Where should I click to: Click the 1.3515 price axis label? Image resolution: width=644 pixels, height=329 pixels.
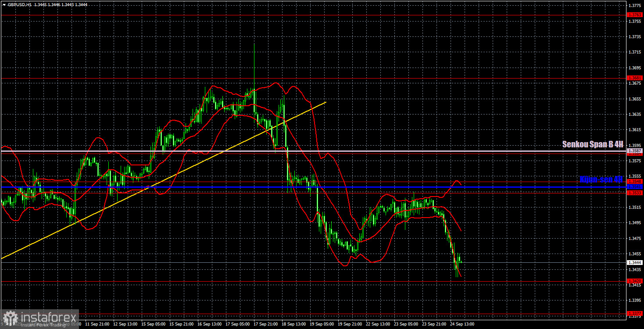[x=635, y=207]
